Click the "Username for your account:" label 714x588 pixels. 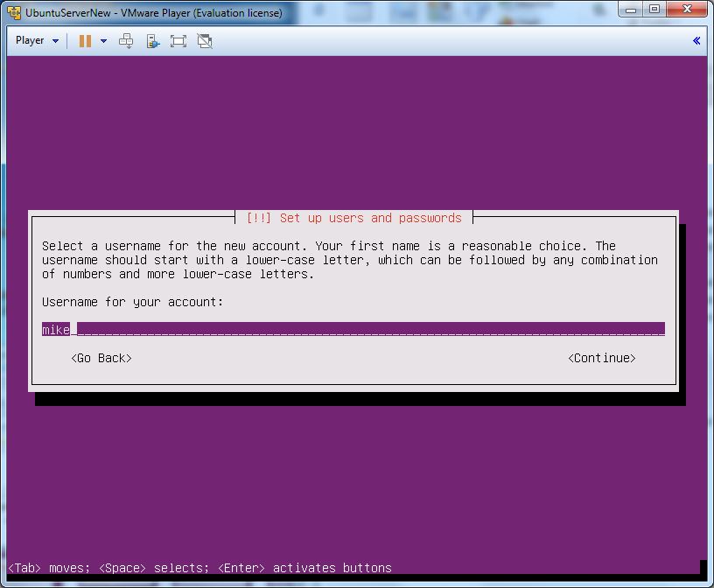click(133, 302)
